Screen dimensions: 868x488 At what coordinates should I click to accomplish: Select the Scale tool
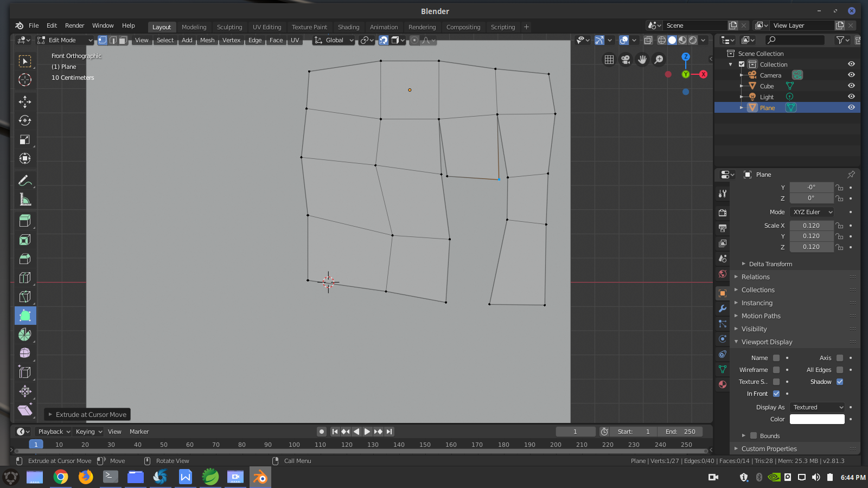click(x=25, y=139)
